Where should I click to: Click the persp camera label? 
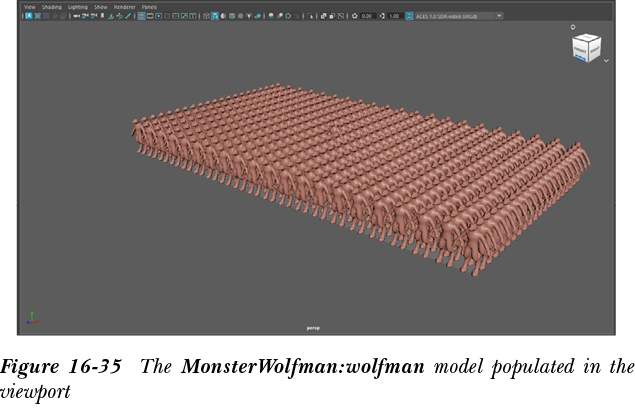point(312,327)
